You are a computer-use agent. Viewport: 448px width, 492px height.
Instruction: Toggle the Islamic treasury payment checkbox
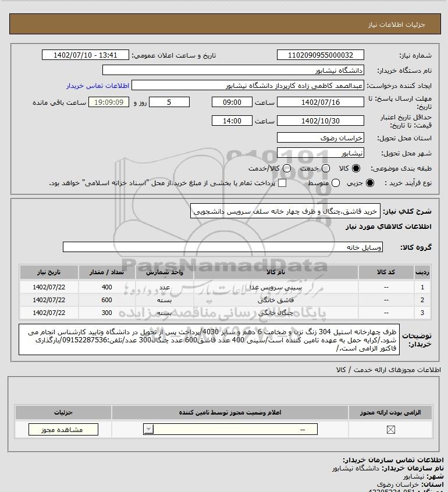[282, 183]
